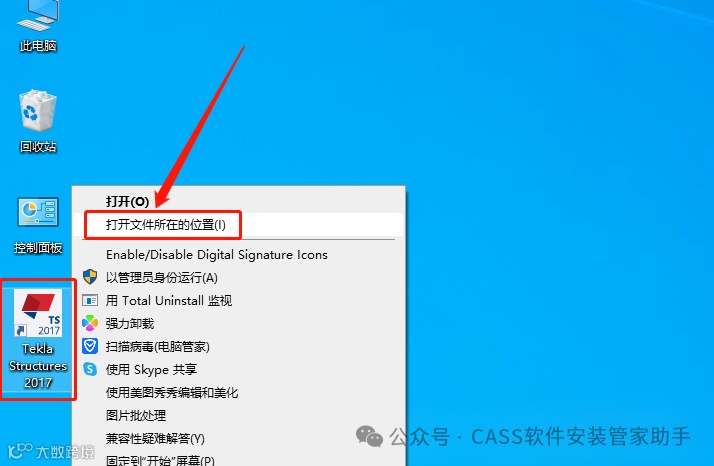This screenshot has width=714, height=466.
Task: Select the 此电脑 desktop icon
Action: tap(38, 26)
